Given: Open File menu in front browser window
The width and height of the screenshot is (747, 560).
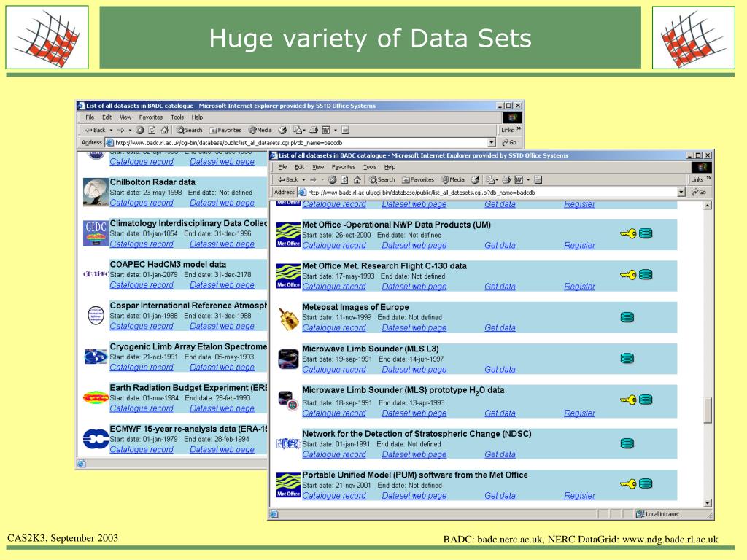Looking at the screenshot, I should 282,167.
